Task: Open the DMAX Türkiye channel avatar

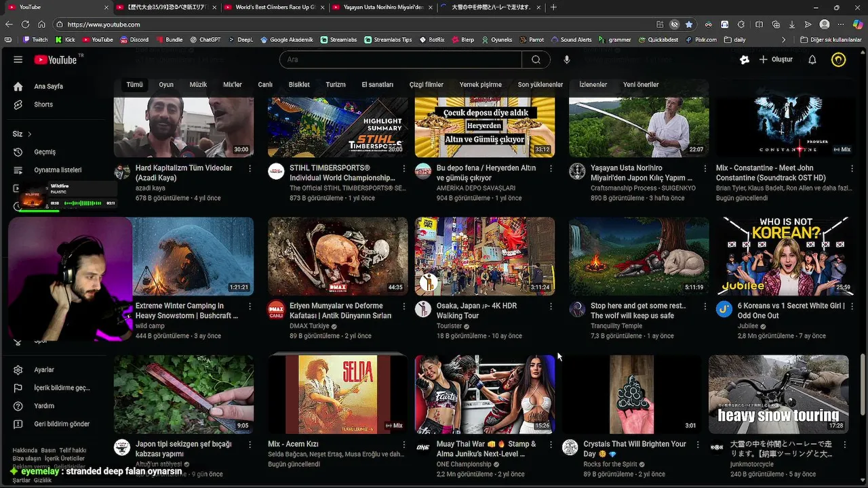Action: 276,309
